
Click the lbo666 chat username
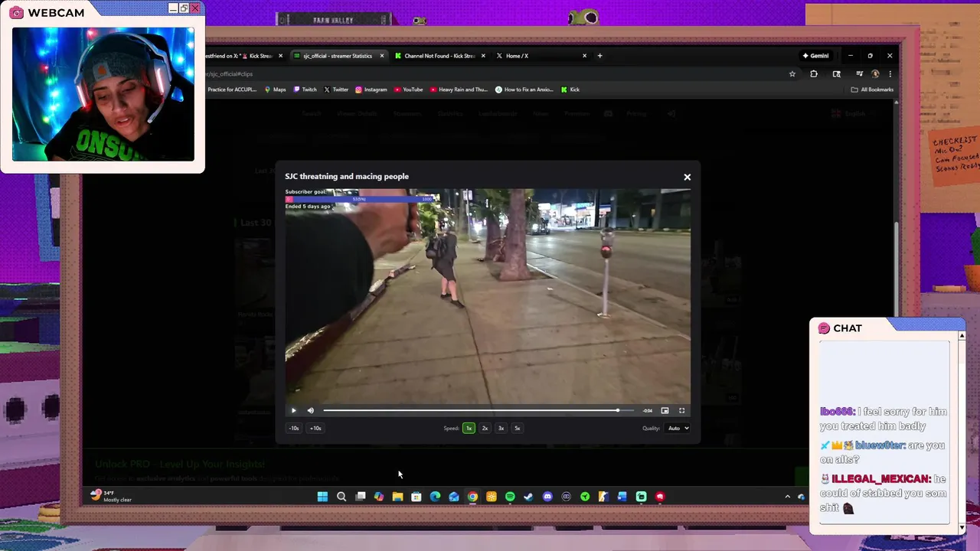pos(838,412)
